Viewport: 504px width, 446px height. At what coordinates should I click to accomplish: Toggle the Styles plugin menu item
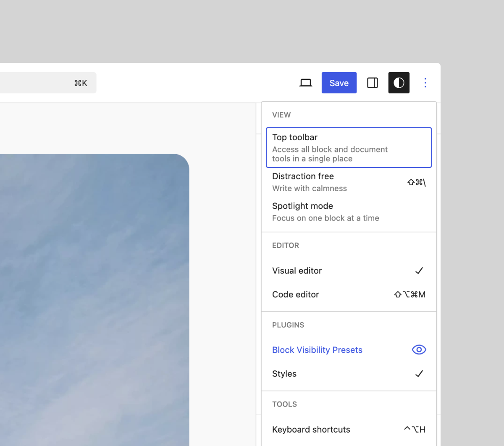284,374
